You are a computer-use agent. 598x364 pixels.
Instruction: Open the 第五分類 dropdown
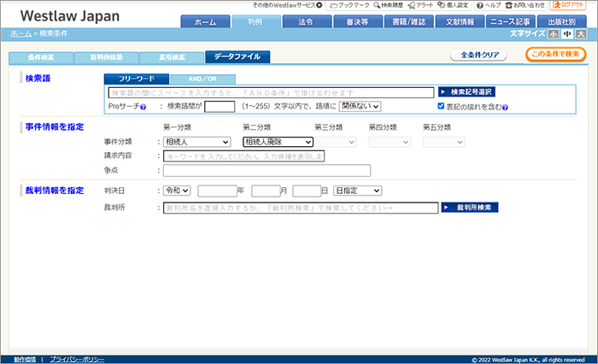pos(444,142)
